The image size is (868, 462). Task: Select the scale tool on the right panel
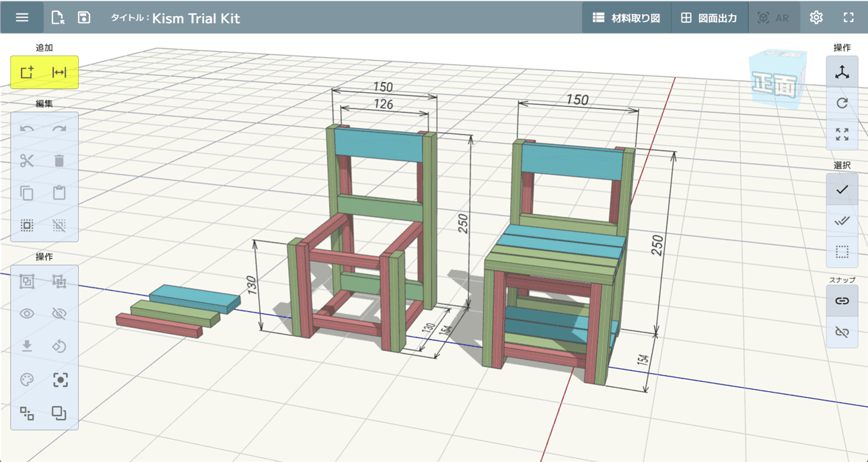pyautogui.click(x=842, y=134)
